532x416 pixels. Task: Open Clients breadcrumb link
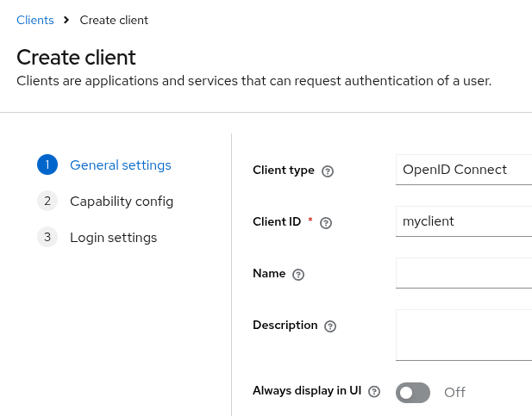click(35, 20)
